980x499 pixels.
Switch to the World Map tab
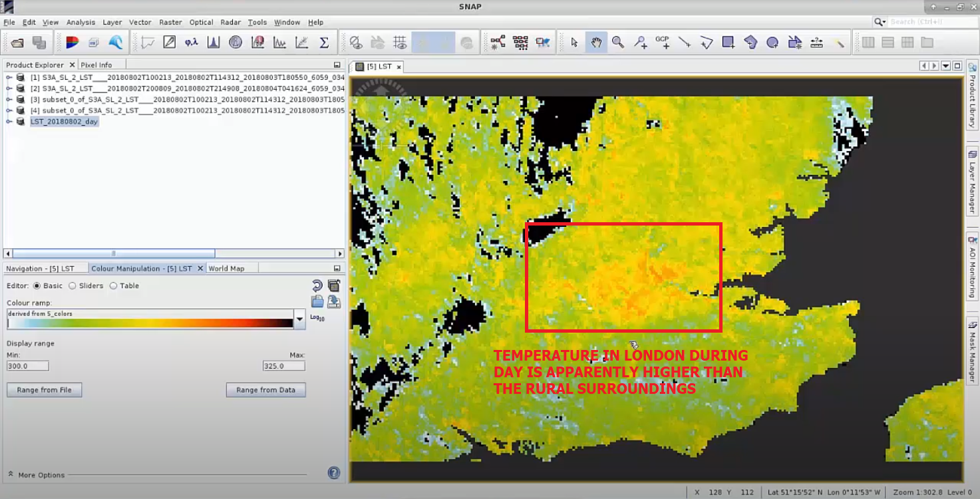(x=226, y=268)
